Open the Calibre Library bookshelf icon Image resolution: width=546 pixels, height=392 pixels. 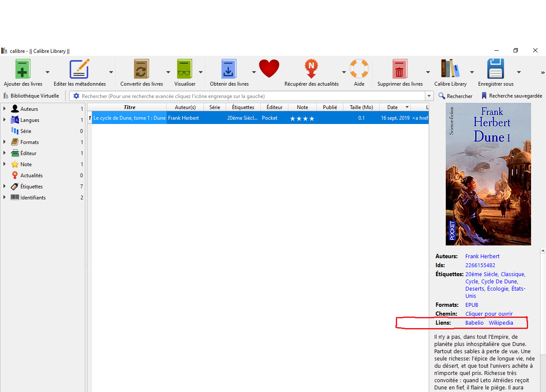coord(450,69)
